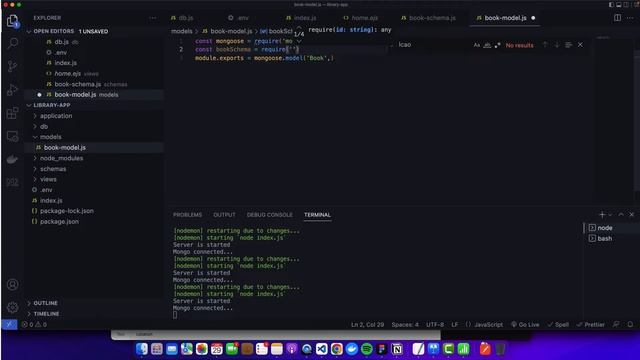Open the Remote Explorer view
This screenshot has height=360, width=640.
(13, 136)
